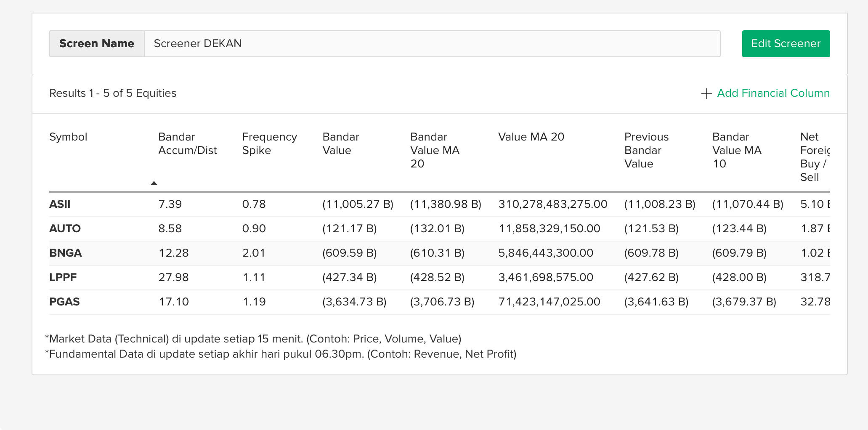The height and width of the screenshot is (430, 868).
Task: Click the Bandar Value MA 20 header
Action: (434, 150)
